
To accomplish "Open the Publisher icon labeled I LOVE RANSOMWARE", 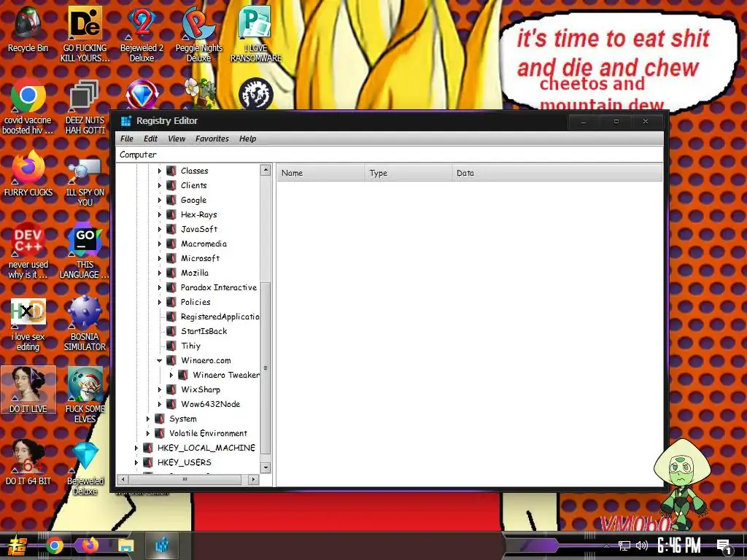I will tap(256, 34).
